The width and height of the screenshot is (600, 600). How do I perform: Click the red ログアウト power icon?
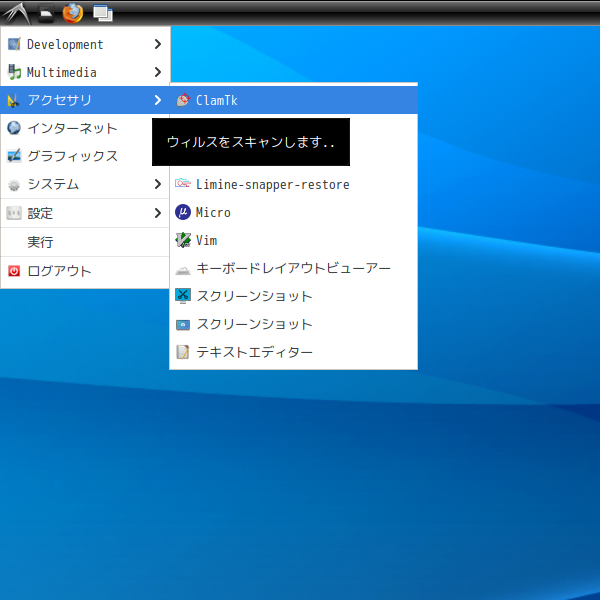click(14, 271)
